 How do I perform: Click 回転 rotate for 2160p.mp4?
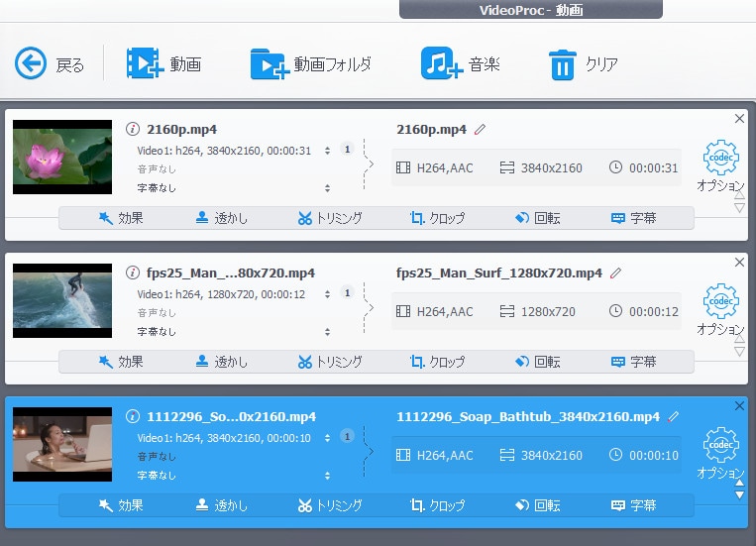[x=537, y=218]
